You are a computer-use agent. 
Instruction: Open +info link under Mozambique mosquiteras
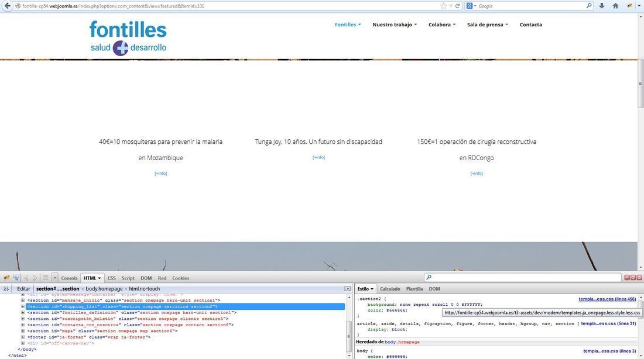[x=160, y=174]
